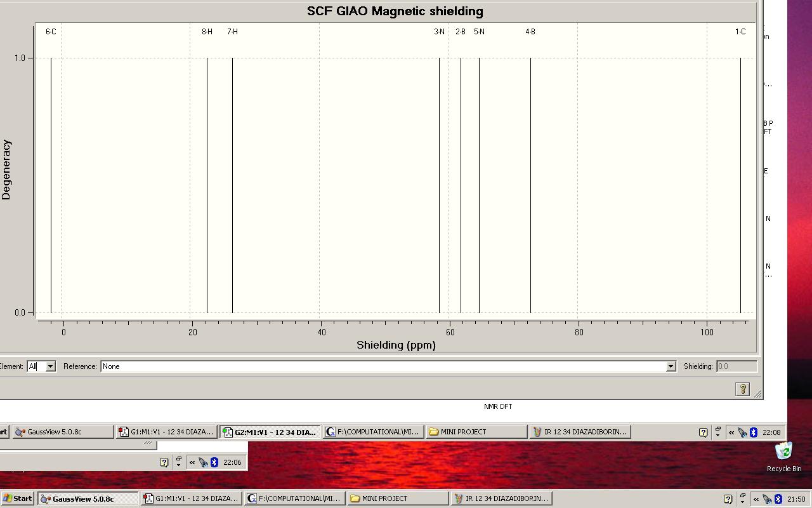Image resolution: width=812 pixels, height=508 pixels.
Task: Open G1:M1:V1 window from 22:08 taskbar
Action: 167,432
